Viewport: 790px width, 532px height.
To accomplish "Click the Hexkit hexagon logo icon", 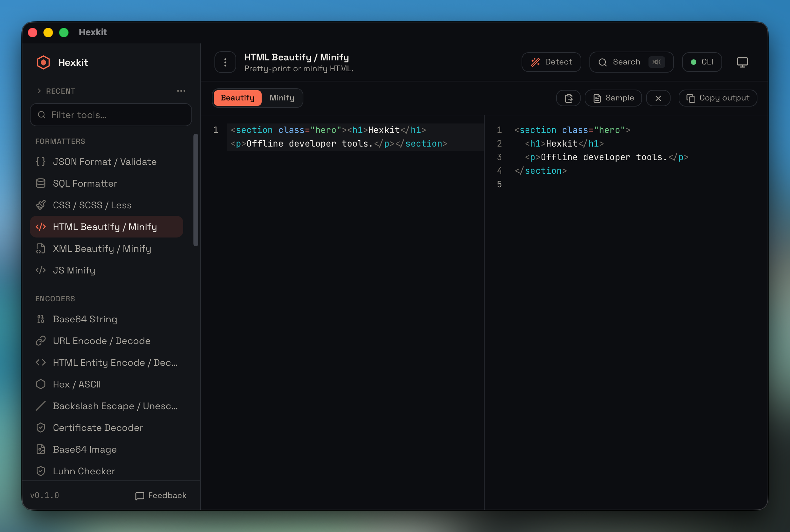I will point(43,62).
